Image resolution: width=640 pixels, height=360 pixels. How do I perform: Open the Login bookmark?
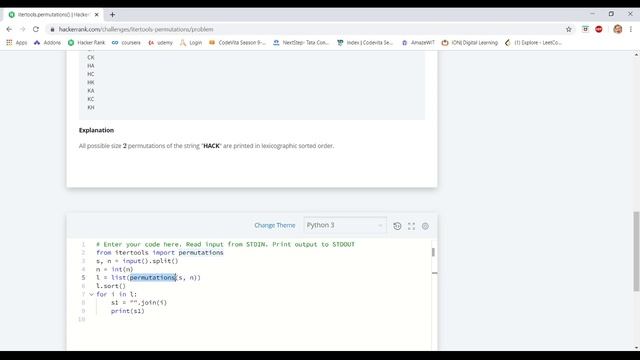191,42
